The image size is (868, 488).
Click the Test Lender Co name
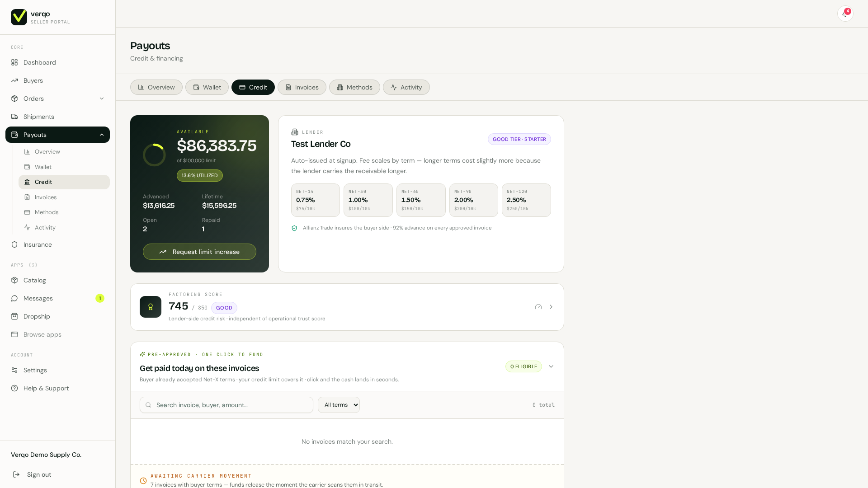coord(321,144)
